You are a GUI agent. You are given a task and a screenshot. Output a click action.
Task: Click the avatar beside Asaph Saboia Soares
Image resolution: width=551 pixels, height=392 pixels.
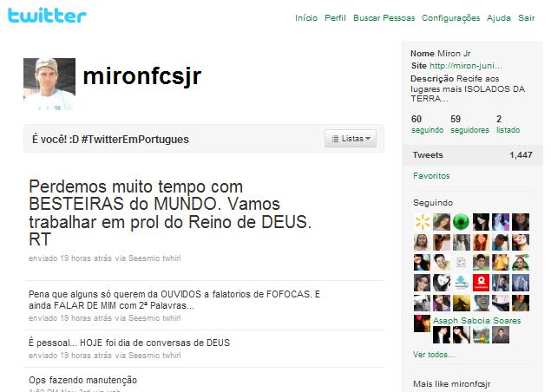click(422, 323)
